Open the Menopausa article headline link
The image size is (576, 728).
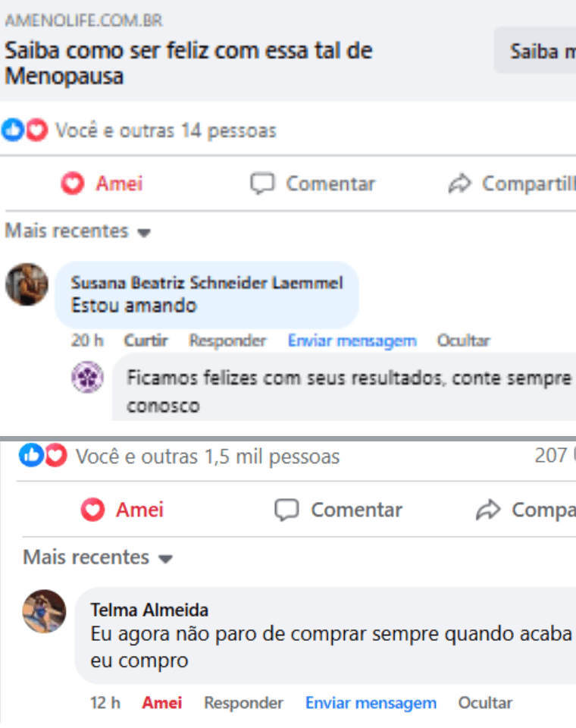(189, 63)
